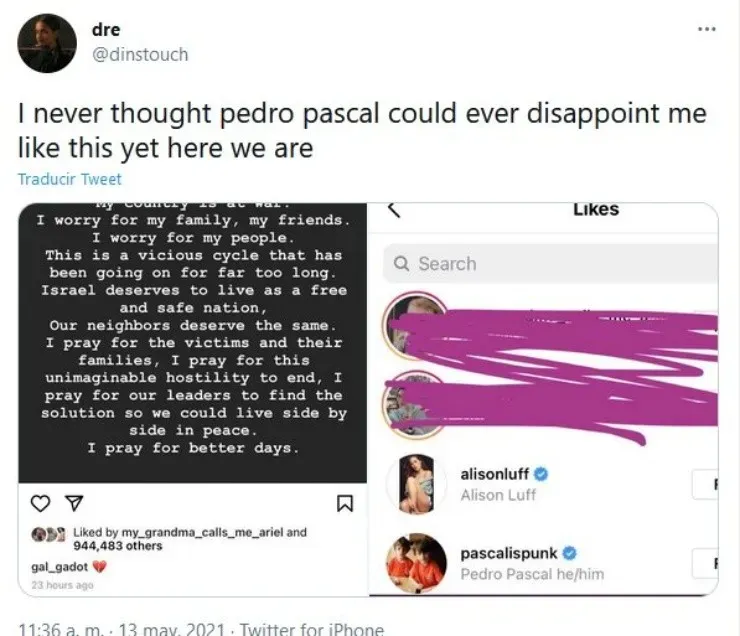Click the follow button beside alisonluff
Image resolution: width=740 pixels, height=636 pixels.
coord(705,484)
